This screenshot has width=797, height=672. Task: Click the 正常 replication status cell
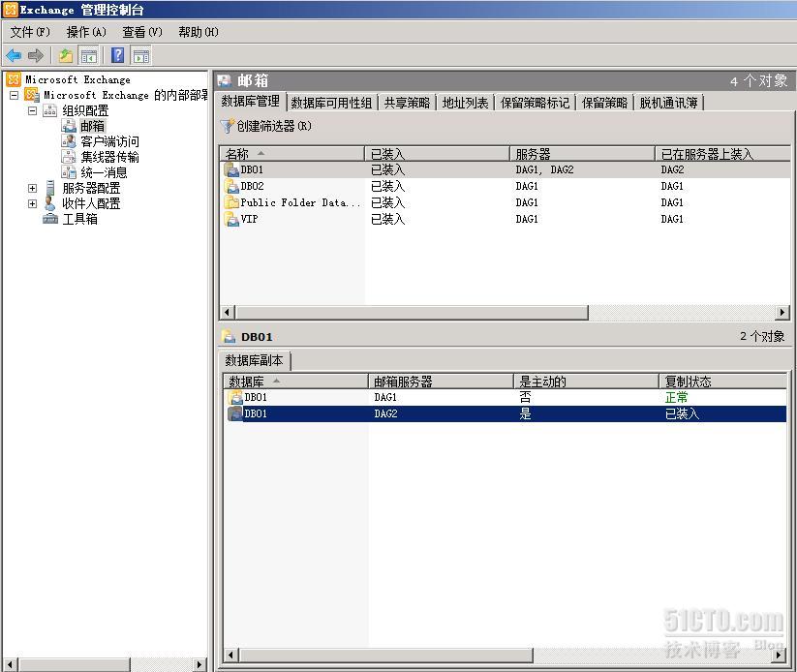[676, 397]
